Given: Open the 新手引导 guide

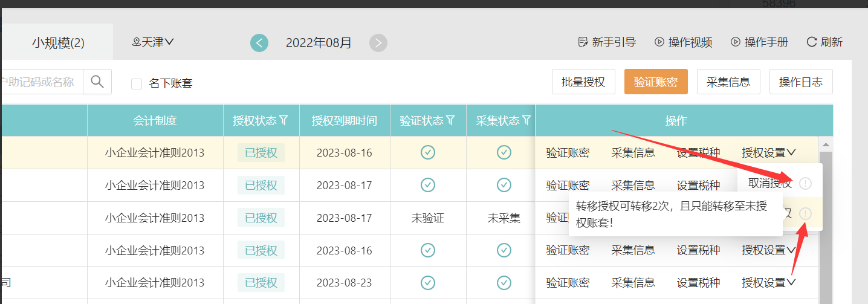Looking at the screenshot, I should [x=607, y=42].
